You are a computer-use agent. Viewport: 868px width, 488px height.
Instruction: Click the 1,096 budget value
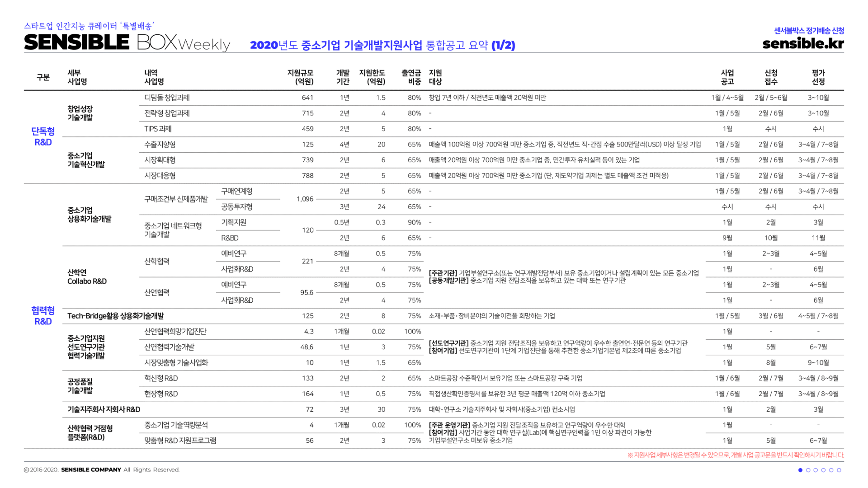(305, 199)
